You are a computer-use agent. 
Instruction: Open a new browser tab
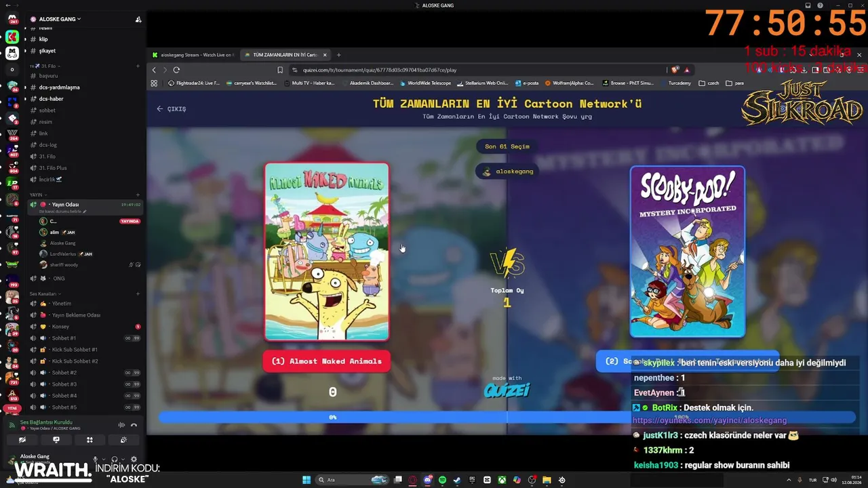click(x=338, y=55)
